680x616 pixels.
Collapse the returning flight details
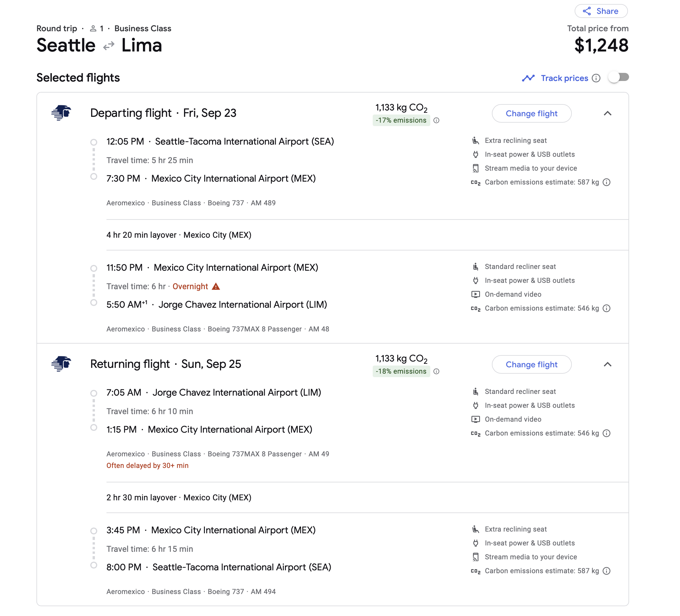pos(607,364)
